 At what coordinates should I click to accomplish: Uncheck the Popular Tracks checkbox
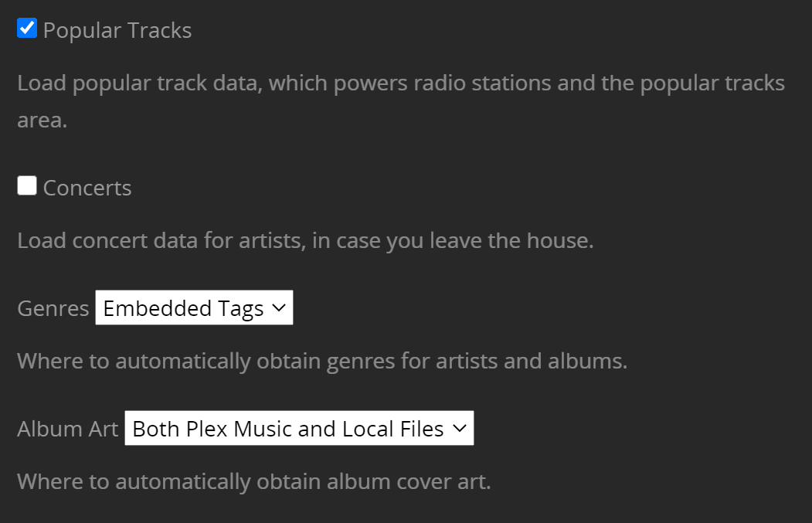(27, 29)
